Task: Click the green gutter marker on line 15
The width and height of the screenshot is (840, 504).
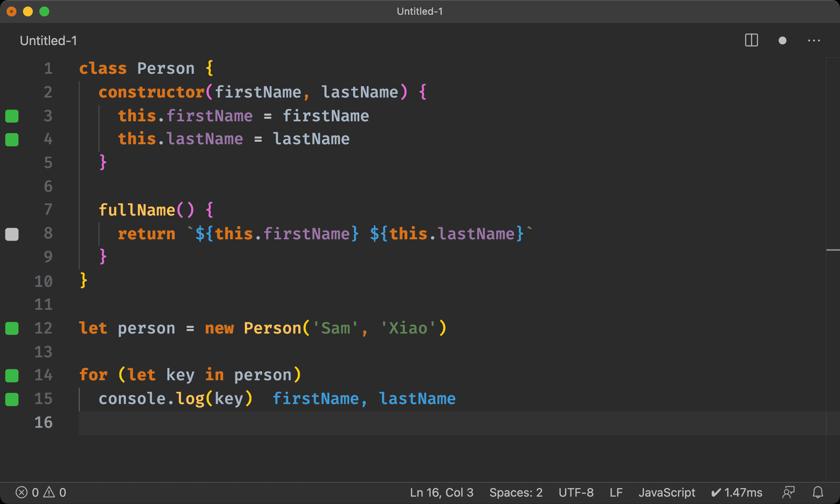Action: [x=12, y=399]
